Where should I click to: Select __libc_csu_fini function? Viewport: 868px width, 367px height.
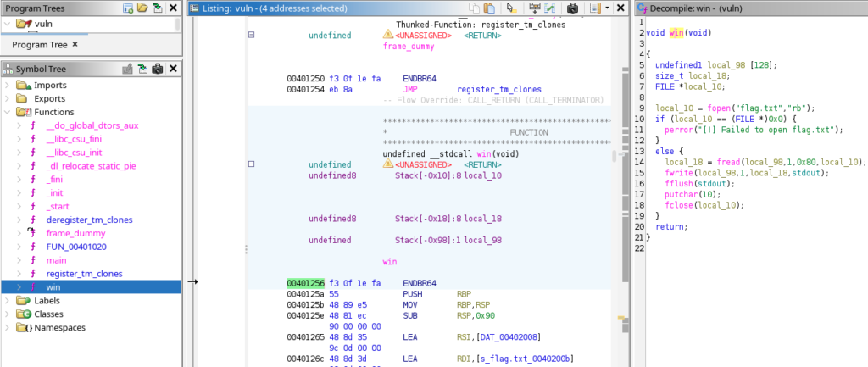pos(74,139)
